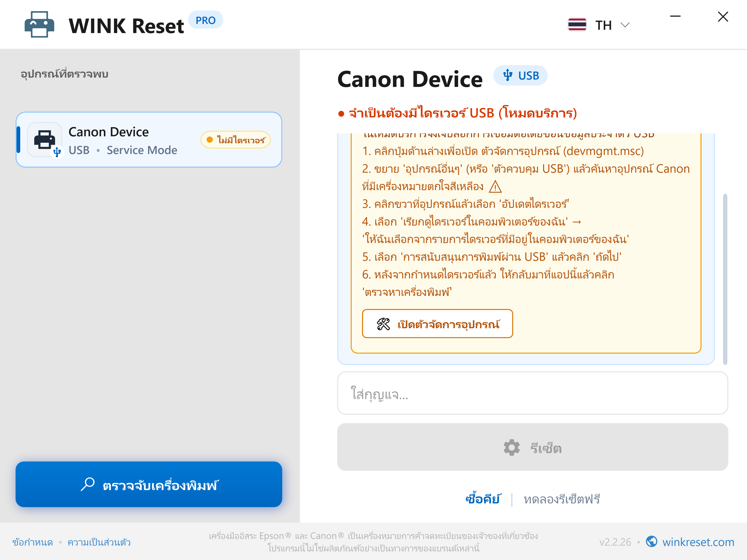The height and width of the screenshot is (560, 747).
Task: Click the ไม่มีไดรเวอร์ status badge
Action: [236, 140]
